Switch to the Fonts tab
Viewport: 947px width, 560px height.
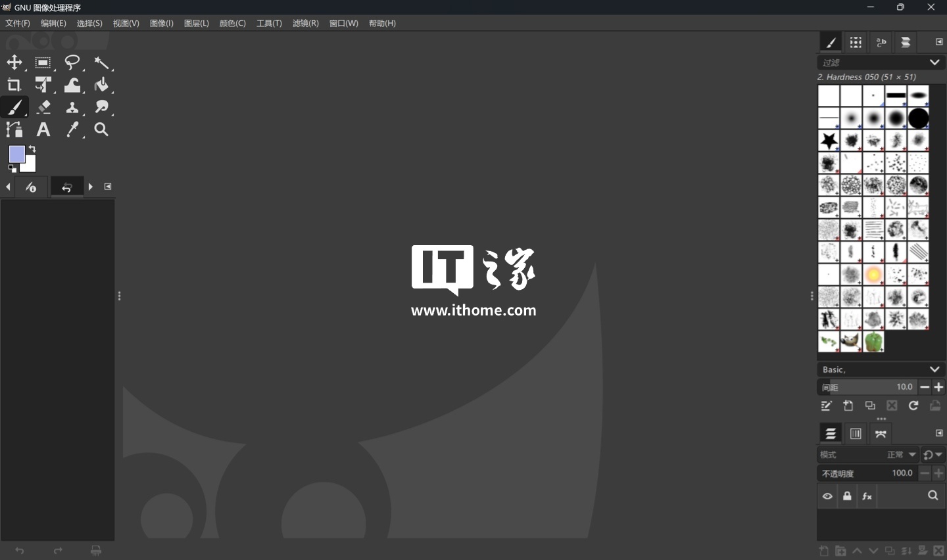881,43
